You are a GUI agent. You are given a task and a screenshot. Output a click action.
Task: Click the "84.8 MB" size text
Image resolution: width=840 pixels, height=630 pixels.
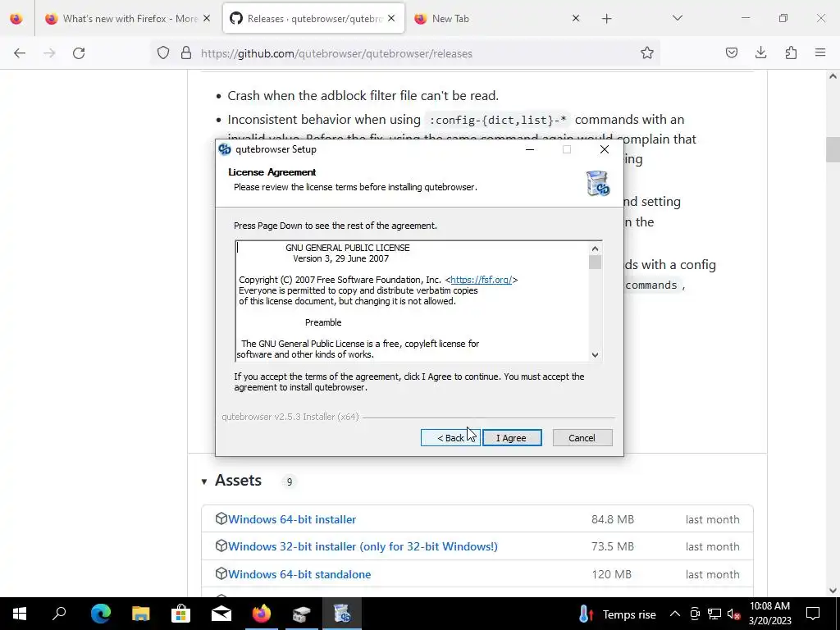[612, 519]
